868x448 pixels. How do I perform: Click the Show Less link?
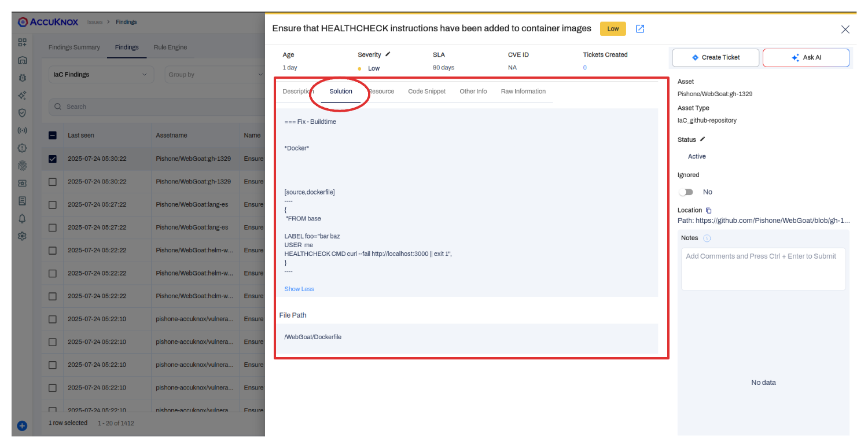tap(299, 289)
